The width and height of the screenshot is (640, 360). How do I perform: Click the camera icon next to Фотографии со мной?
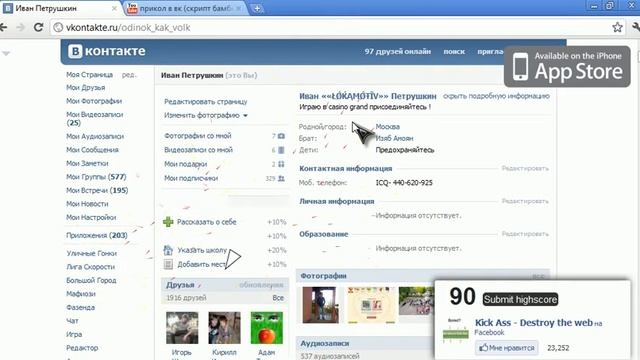(x=281, y=136)
